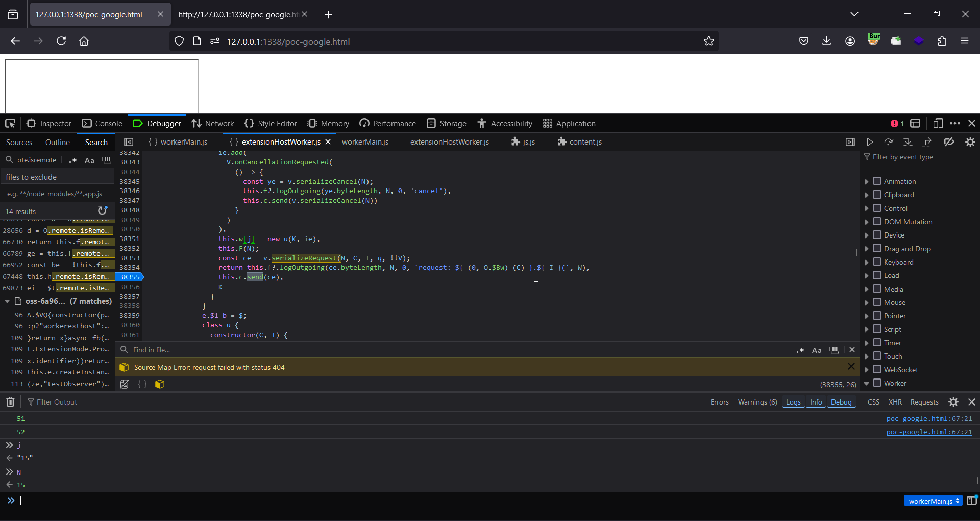Open the downloads panel icon
Screen dimensions: 980x521
point(827,41)
